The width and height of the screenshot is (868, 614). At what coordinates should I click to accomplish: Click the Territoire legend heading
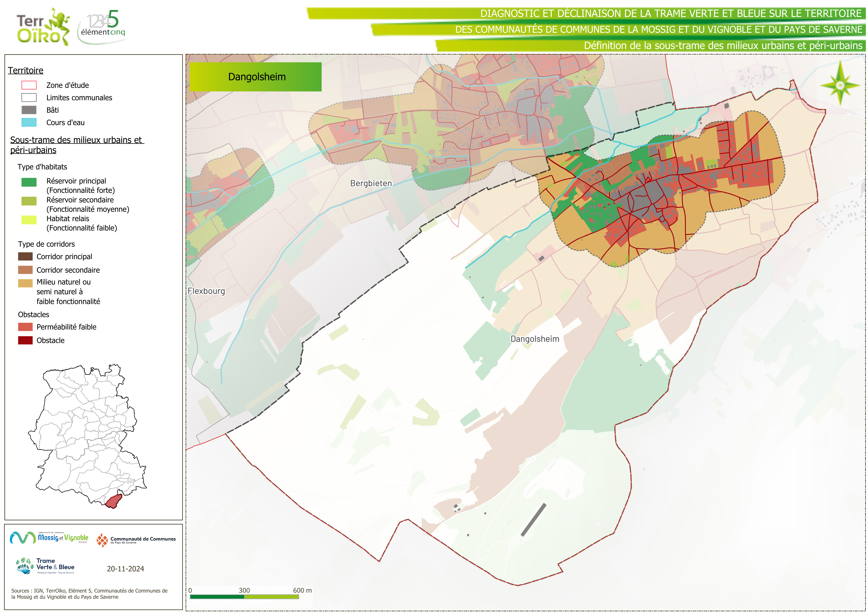click(x=26, y=70)
